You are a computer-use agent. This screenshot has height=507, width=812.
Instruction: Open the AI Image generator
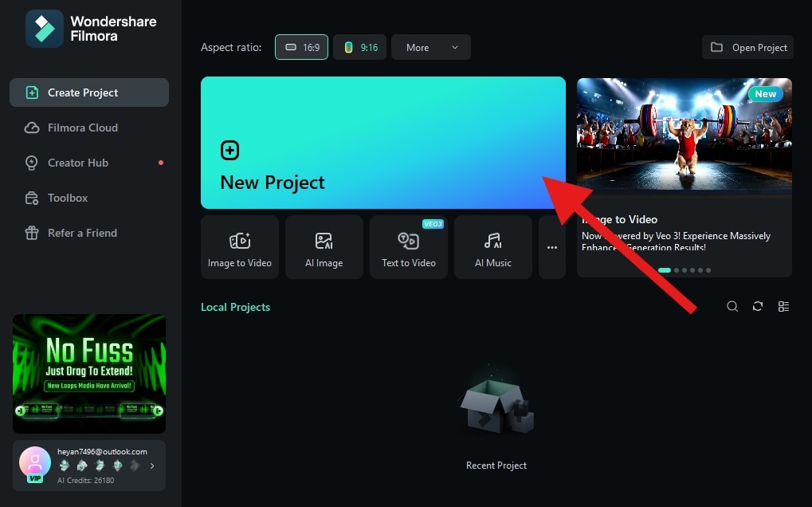click(x=324, y=247)
